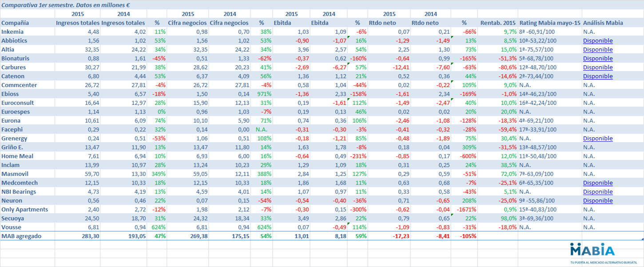Select the 'Análisis Mabia' column header

[x=603, y=23]
